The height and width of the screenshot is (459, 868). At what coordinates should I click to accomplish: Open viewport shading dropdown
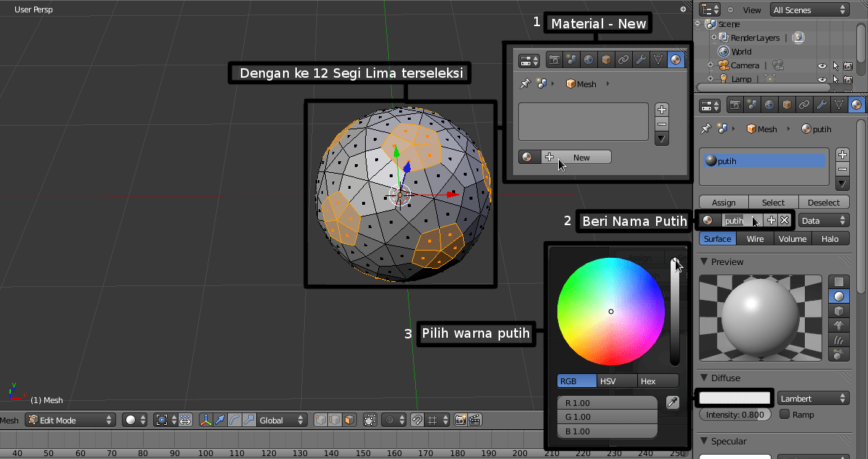(x=135, y=421)
